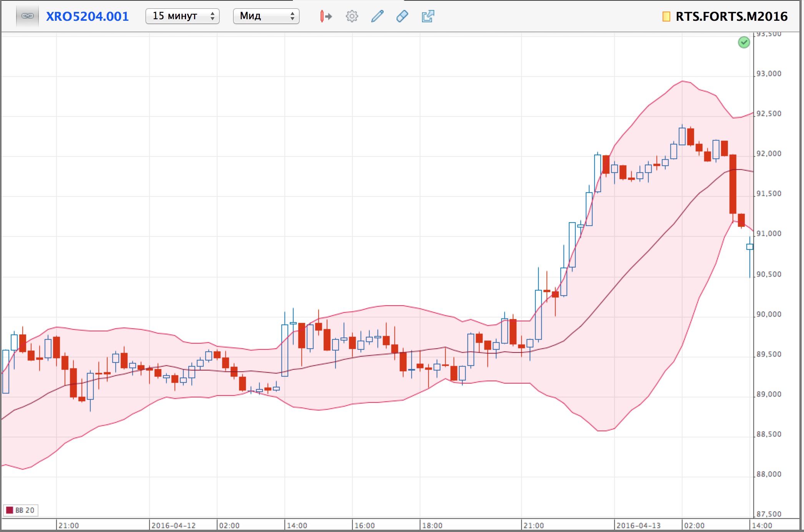
Task: Click the pop-out export chart icon
Action: 427,16
